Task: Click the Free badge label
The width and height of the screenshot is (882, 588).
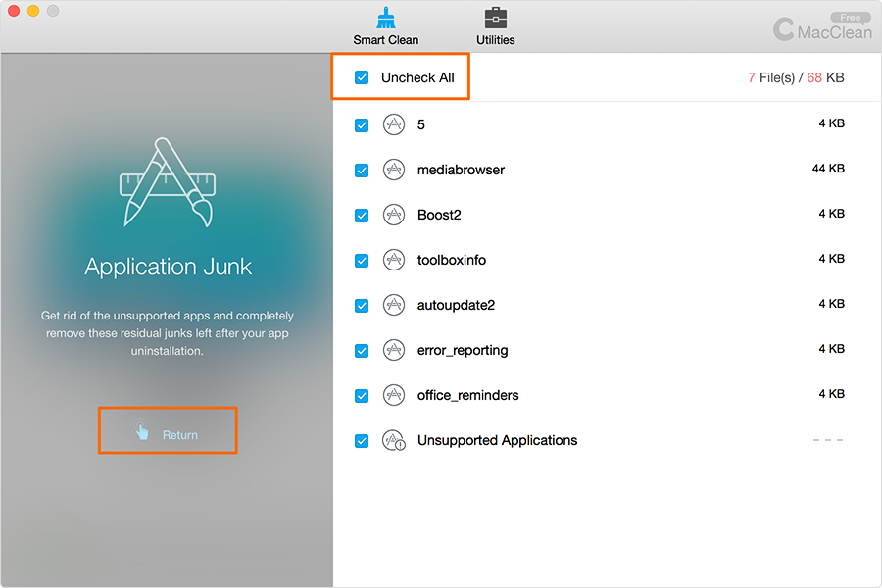Action: tap(850, 17)
